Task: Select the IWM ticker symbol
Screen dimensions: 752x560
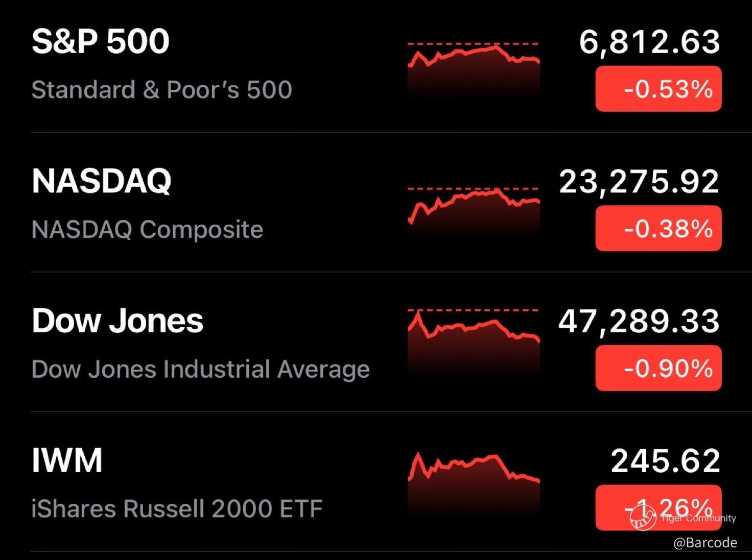Action: click(x=67, y=460)
